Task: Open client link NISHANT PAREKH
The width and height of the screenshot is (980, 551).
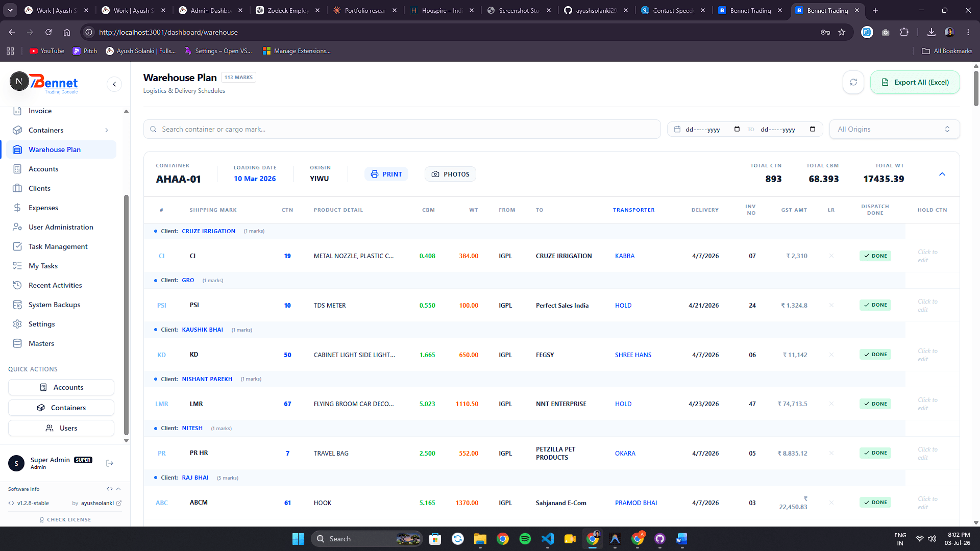Action: tap(207, 379)
